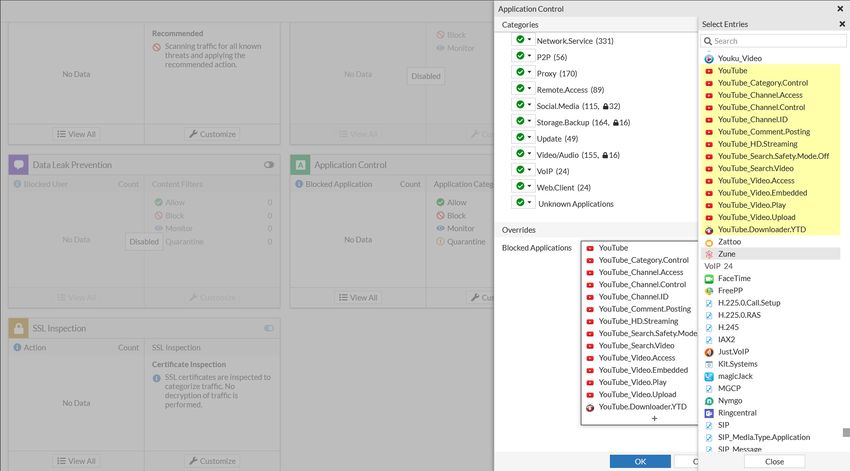This screenshot has width=850, height=471.
Task: Select H.225.0.Call.Setup entry
Action: pyautogui.click(x=770, y=303)
